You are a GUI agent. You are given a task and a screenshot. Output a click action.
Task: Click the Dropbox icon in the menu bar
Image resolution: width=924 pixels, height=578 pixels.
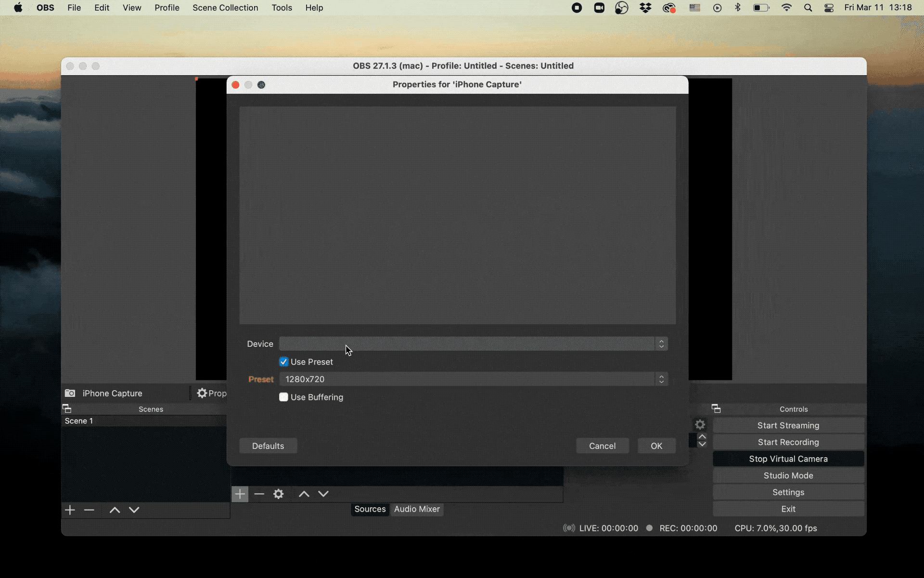point(645,8)
